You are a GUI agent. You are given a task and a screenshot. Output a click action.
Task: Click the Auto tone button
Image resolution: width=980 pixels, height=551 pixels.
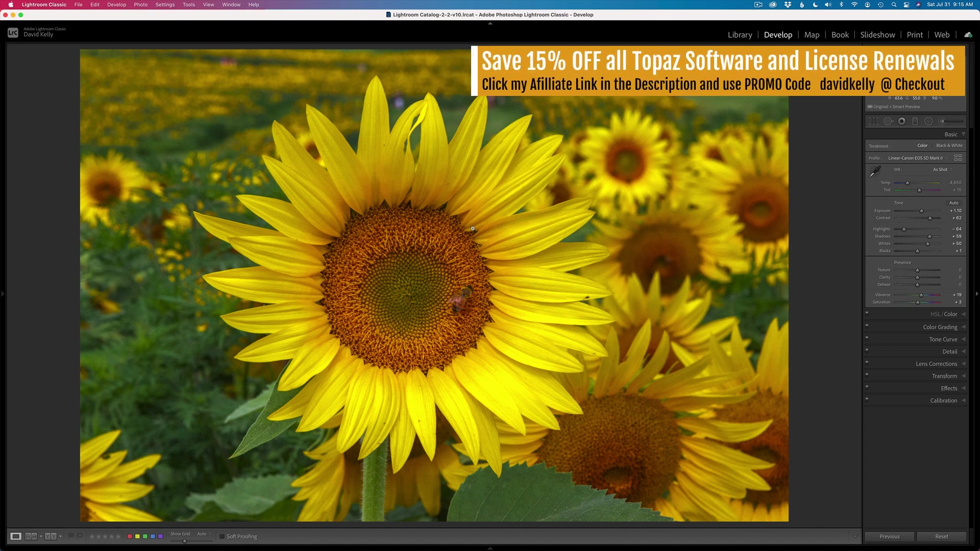tap(953, 203)
